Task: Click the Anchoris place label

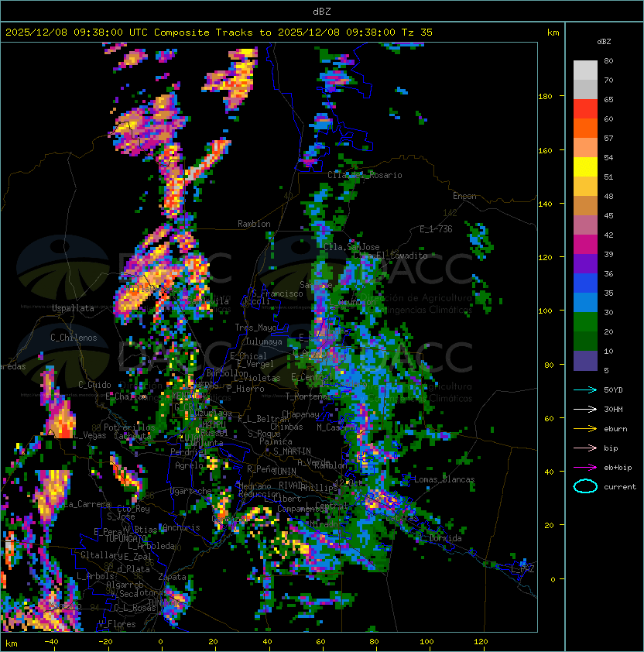Action: (181, 527)
